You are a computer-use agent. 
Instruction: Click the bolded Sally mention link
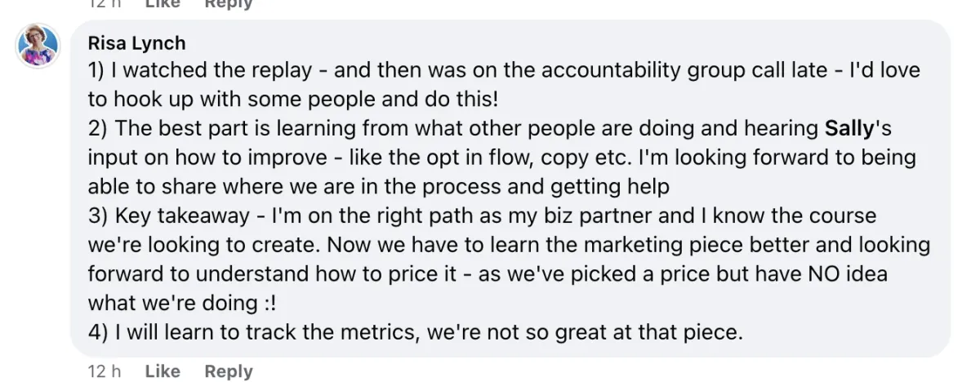pos(849,128)
